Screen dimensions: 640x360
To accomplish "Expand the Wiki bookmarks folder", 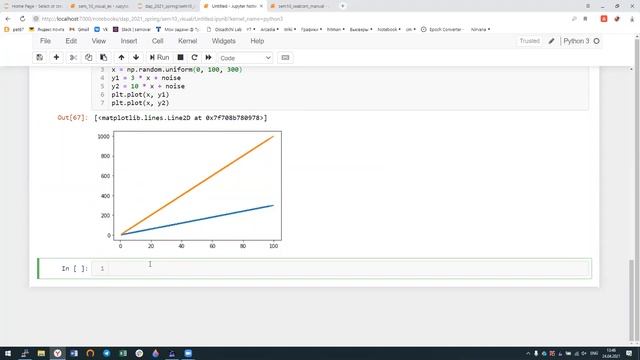I will click(x=290, y=29).
